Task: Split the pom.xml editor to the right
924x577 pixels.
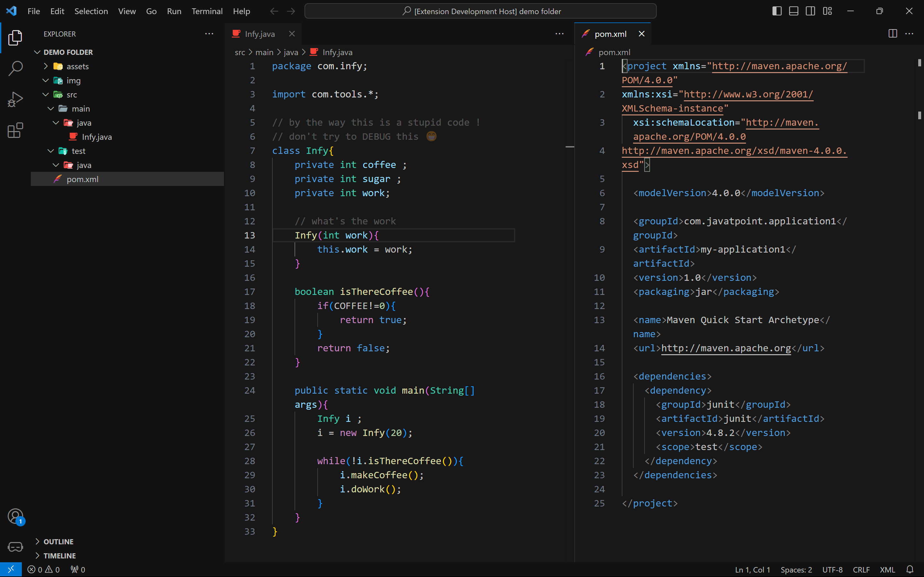Action: 893,34
